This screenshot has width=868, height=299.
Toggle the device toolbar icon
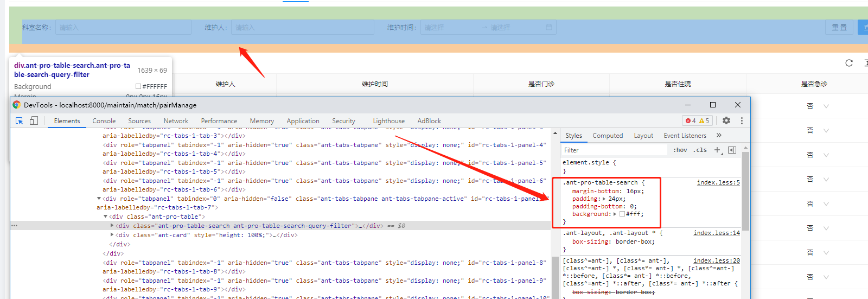34,120
